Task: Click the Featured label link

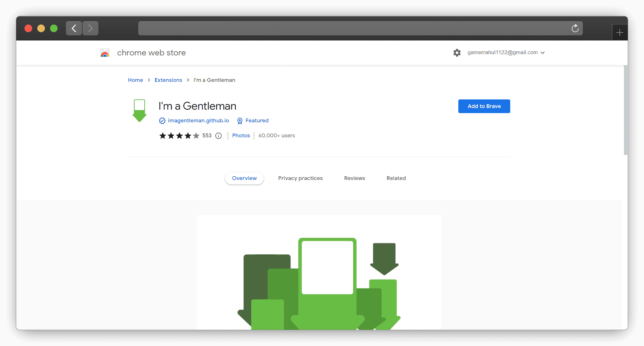Action: coord(257,120)
